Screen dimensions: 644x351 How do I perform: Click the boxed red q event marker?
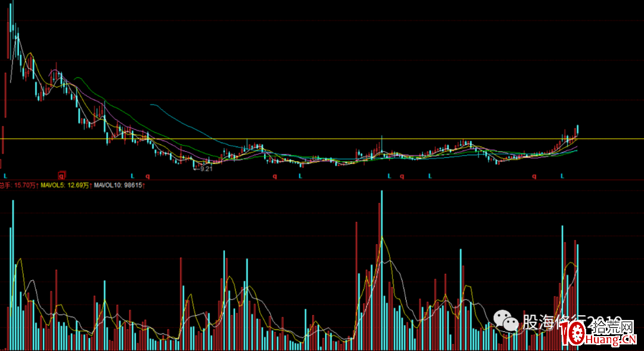(x=61, y=175)
